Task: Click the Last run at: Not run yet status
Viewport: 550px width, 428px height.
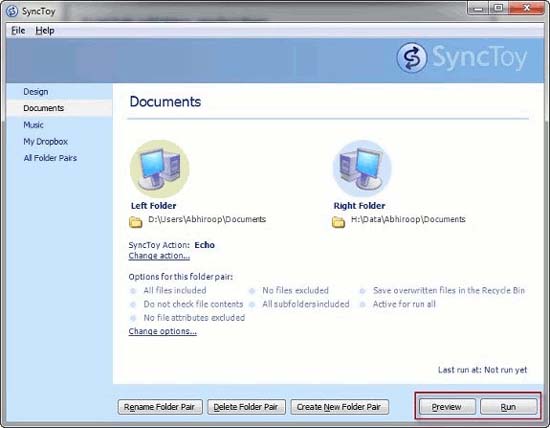Action: 483,370
